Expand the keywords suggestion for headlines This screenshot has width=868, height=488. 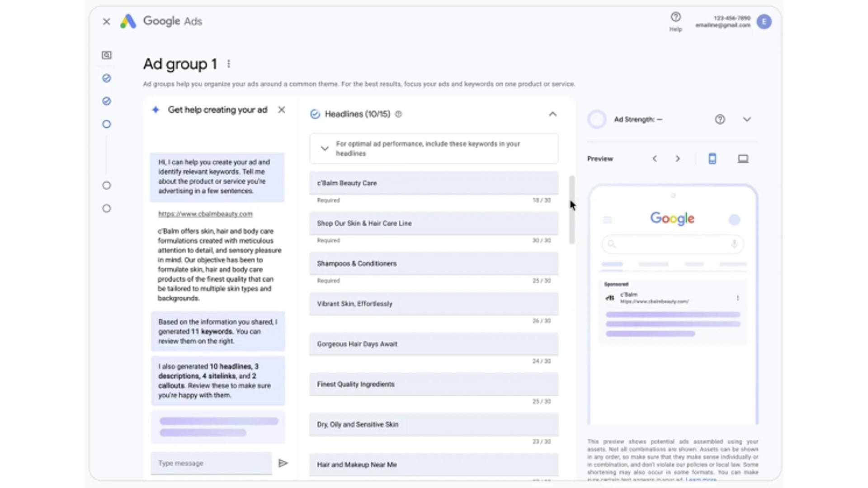coord(325,149)
